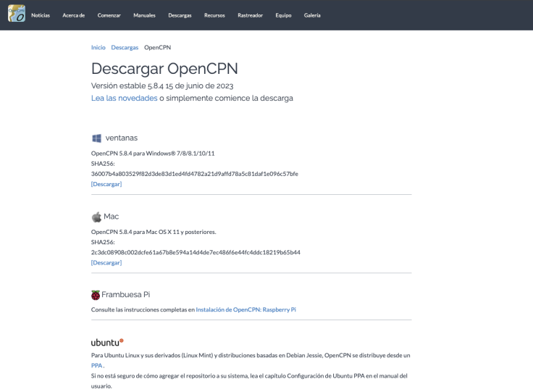Open Manuales in the navbar
Viewport: 533px width, 392px height.
(x=144, y=15)
